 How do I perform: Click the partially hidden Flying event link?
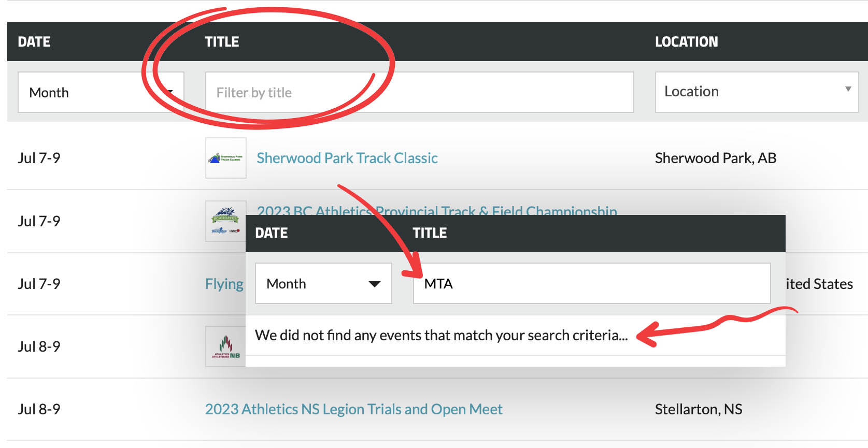point(224,284)
